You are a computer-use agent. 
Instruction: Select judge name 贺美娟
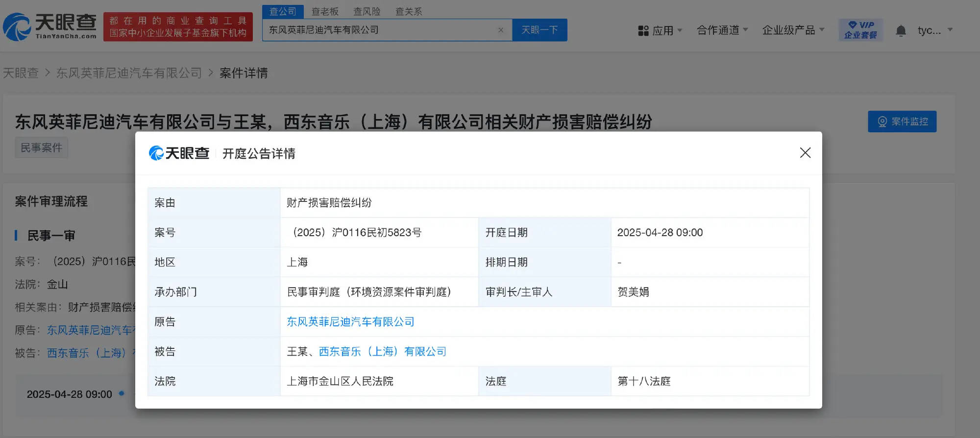[633, 292]
